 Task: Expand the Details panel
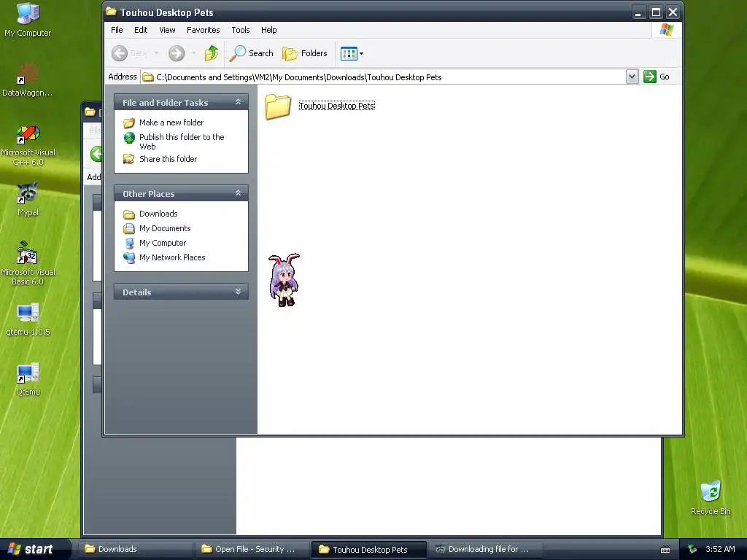pos(238,292)
